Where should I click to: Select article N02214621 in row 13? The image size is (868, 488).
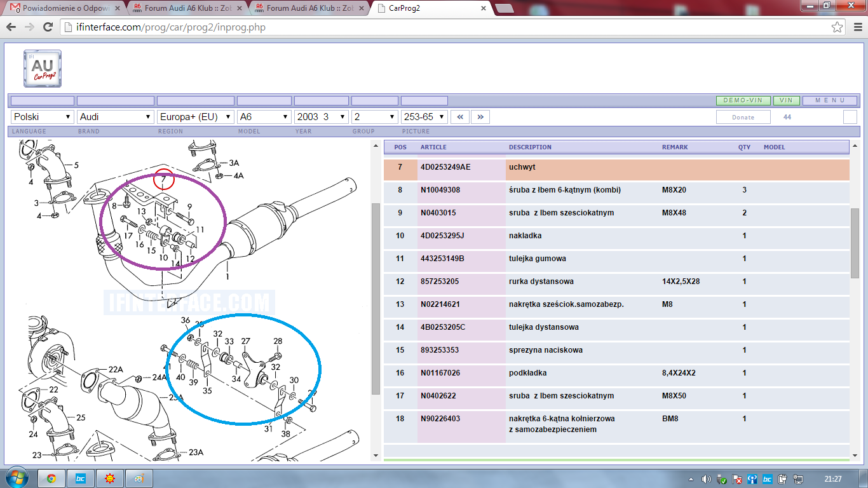point(440,304)
